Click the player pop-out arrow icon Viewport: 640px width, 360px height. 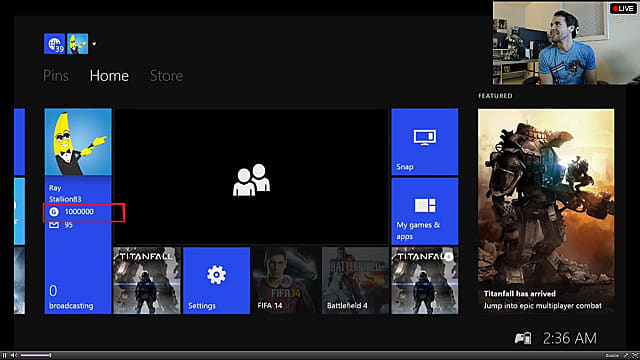(626, 356)
